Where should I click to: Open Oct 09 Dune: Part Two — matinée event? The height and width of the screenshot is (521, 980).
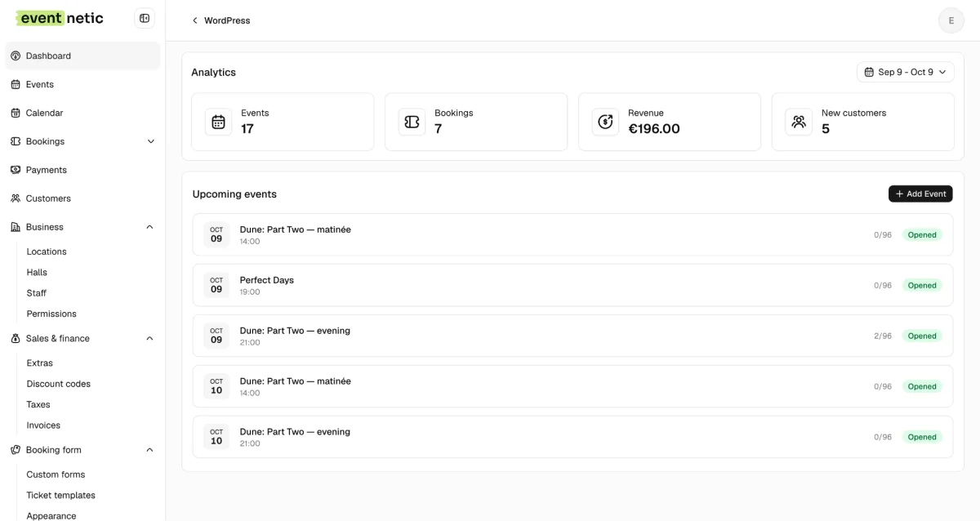pos(572,234)
